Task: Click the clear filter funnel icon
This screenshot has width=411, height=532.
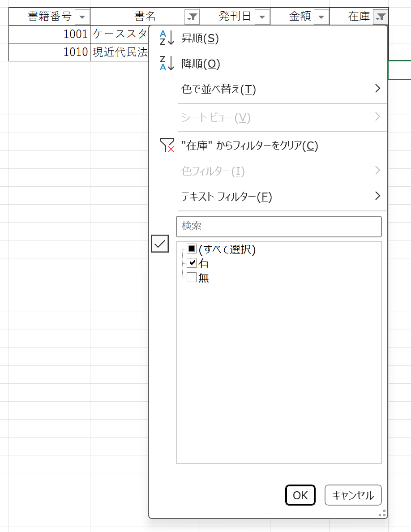Action: click(167, 145)
